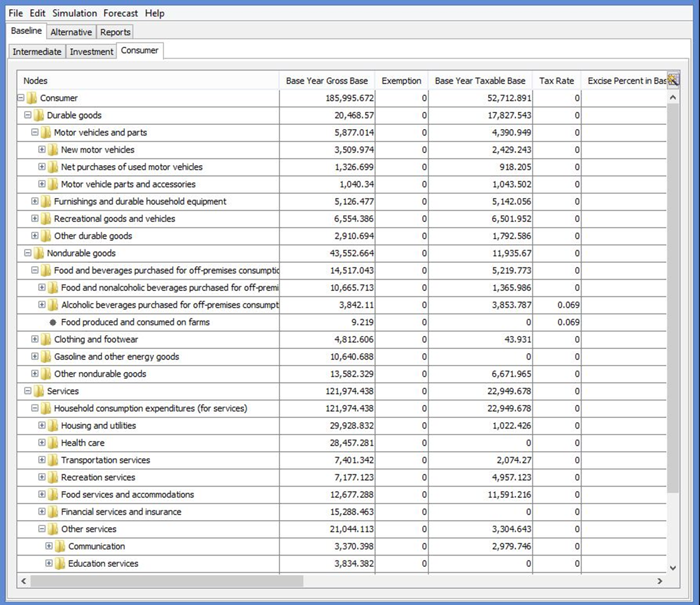Expand the Gasoline and other energy goods node
Viewport: 700px width, 605px height.
(35, 357)
